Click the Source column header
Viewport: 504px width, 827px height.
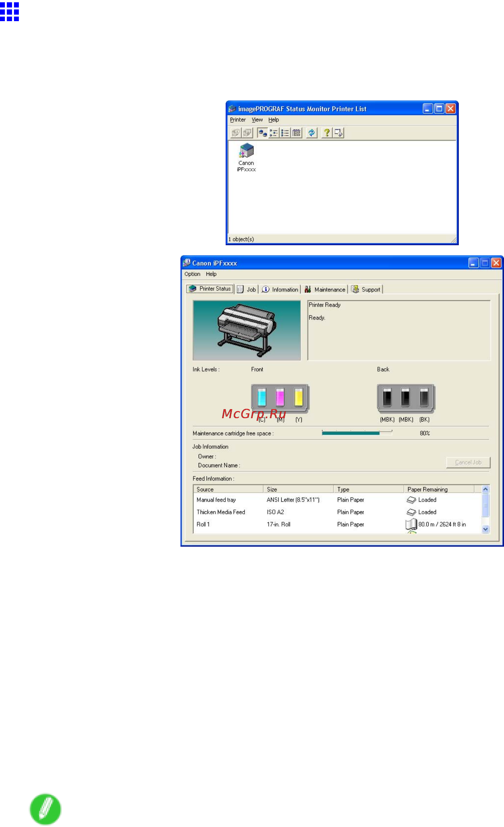(x=228, y=489)
